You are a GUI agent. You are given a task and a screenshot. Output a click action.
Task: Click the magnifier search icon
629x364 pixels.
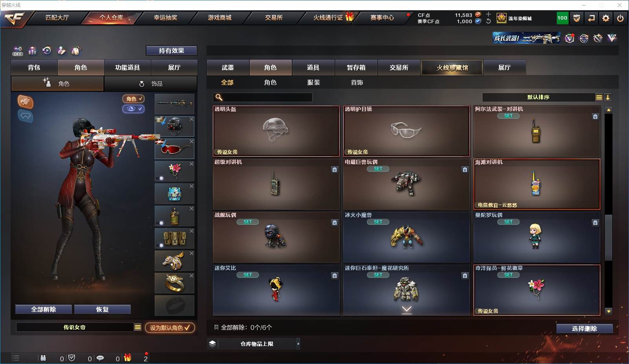tap(219, 97)
